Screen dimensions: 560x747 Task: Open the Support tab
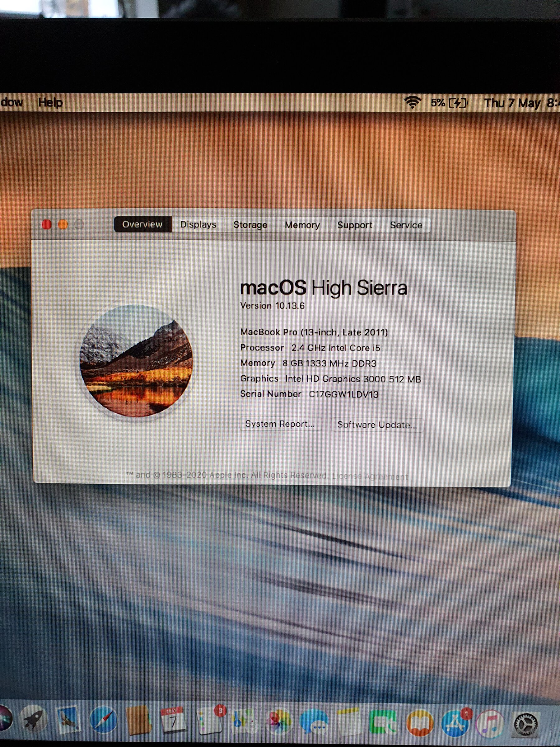click(x=355, y=225)
